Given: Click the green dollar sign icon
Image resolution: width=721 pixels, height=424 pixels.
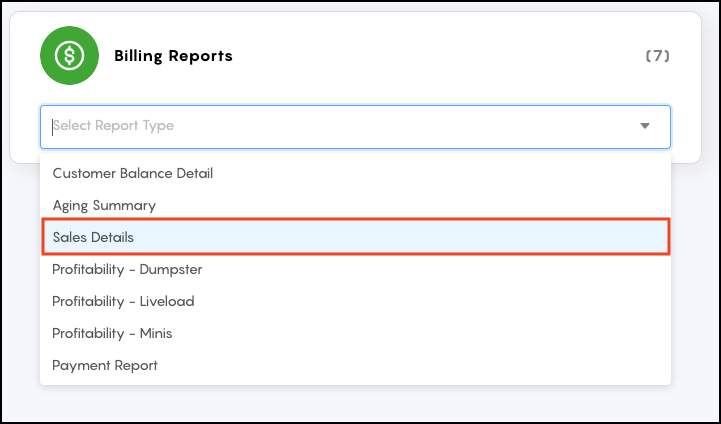Looking at the screenshot, I should click(69, 56).
